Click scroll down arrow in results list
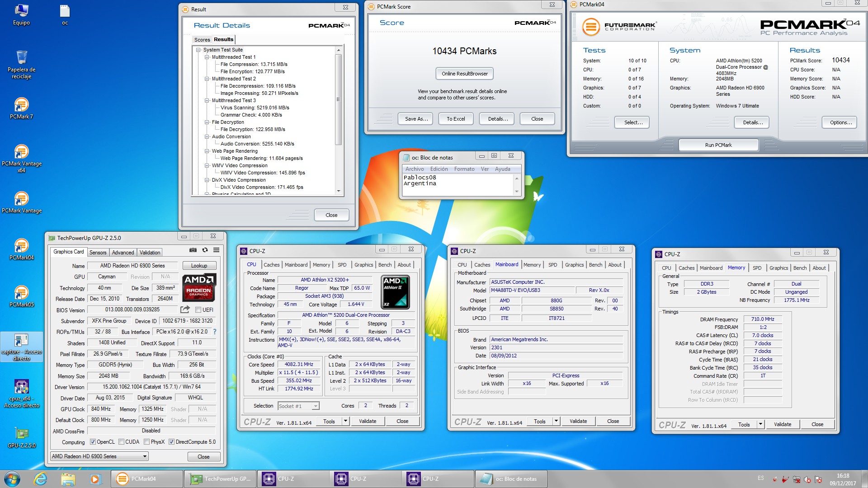This screenshot has height=488, width=868. [339, 192]
